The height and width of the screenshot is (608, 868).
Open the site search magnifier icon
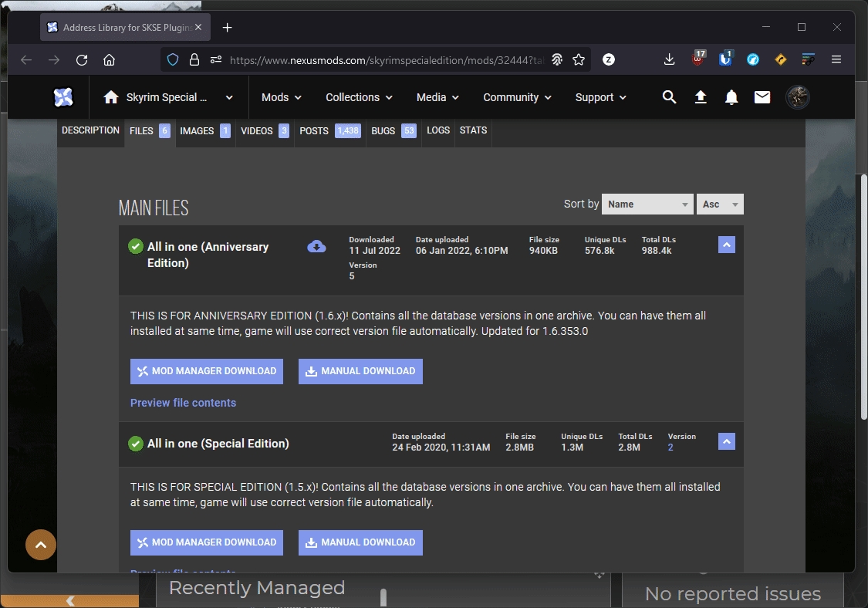coord(670,97)
